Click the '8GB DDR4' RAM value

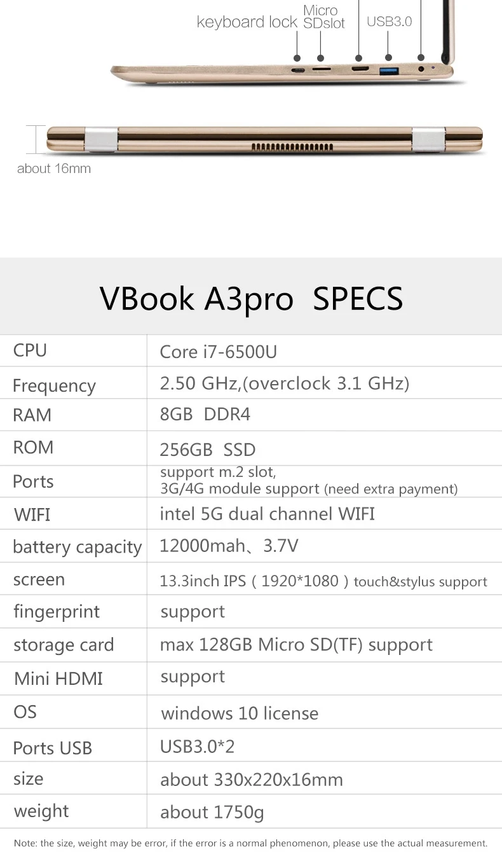point(205,415)
